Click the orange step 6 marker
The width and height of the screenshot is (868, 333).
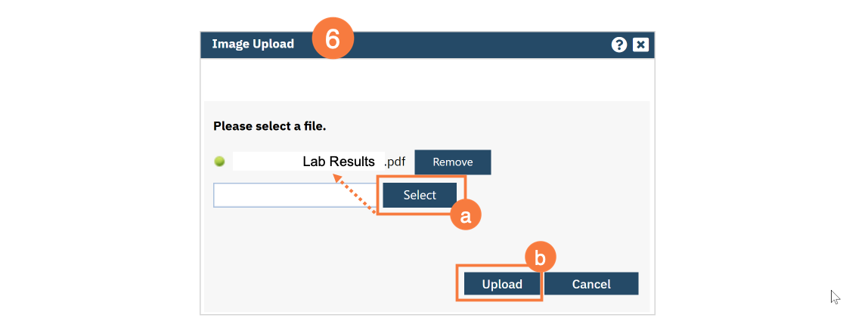click(x=333, y=41)
